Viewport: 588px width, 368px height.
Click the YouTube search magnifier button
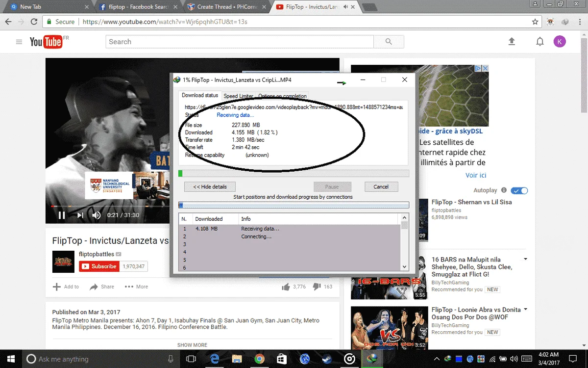click(x=389, y=42)
